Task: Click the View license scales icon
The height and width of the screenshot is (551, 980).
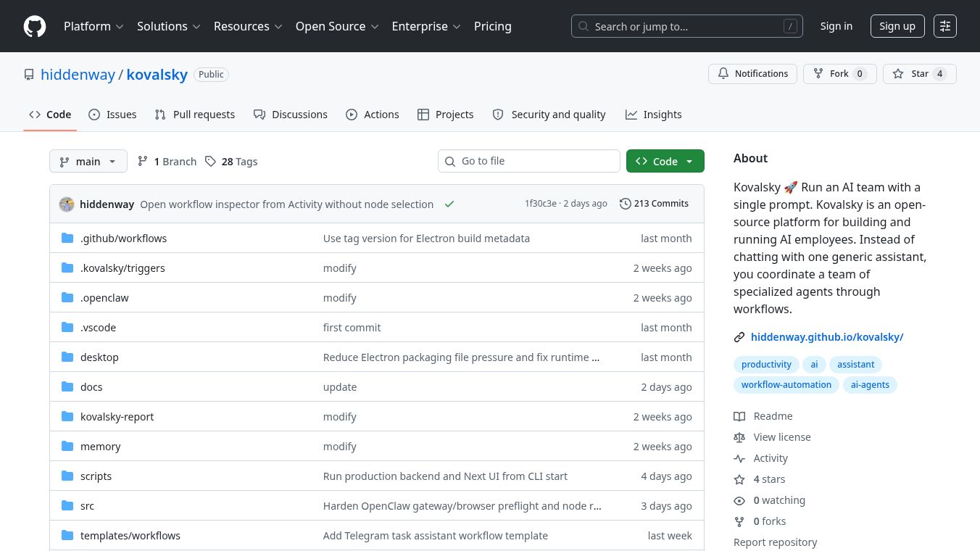Action: coord(739,437)
